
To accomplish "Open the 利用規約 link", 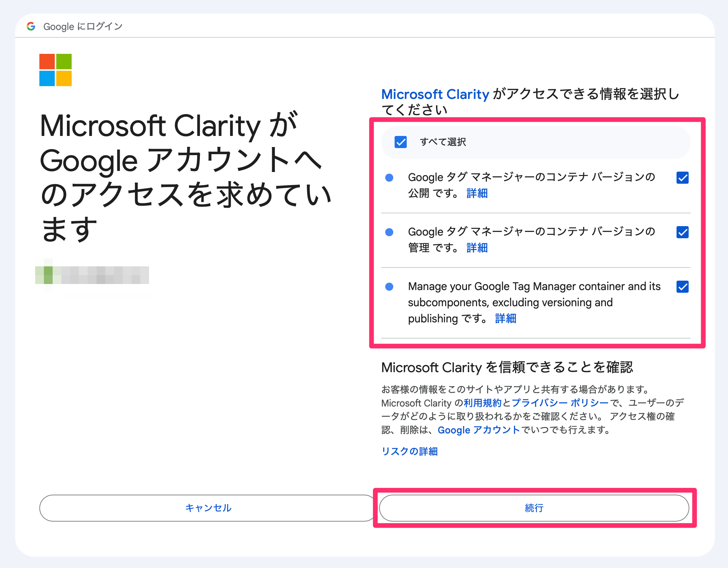I will click(483, 403).
